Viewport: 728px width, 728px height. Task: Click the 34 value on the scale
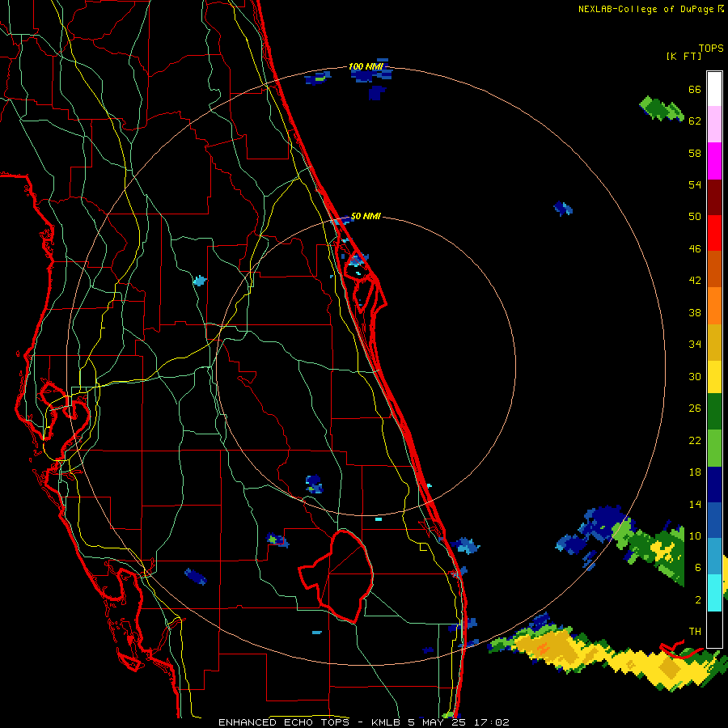coord(695,344)
